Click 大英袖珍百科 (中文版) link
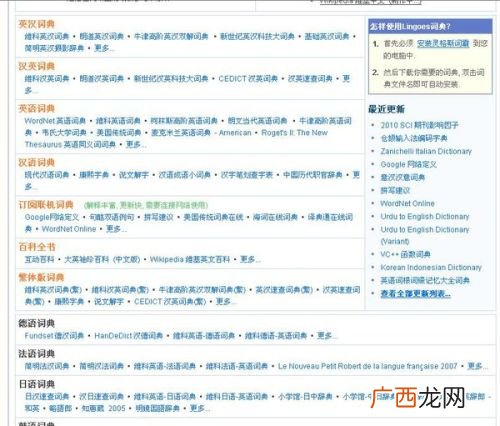The width and height of the screenshot is (500, 426). pyautogui.click(x=102, y=259)
